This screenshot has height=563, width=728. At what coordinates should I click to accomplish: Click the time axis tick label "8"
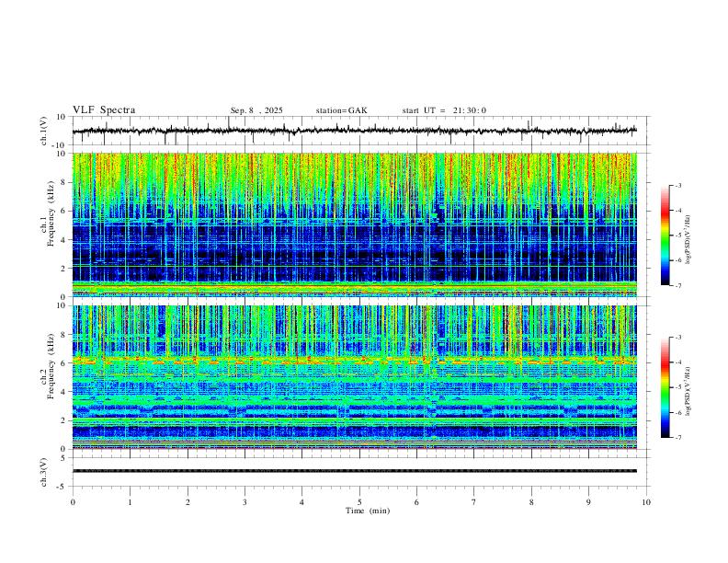point(531,502)
